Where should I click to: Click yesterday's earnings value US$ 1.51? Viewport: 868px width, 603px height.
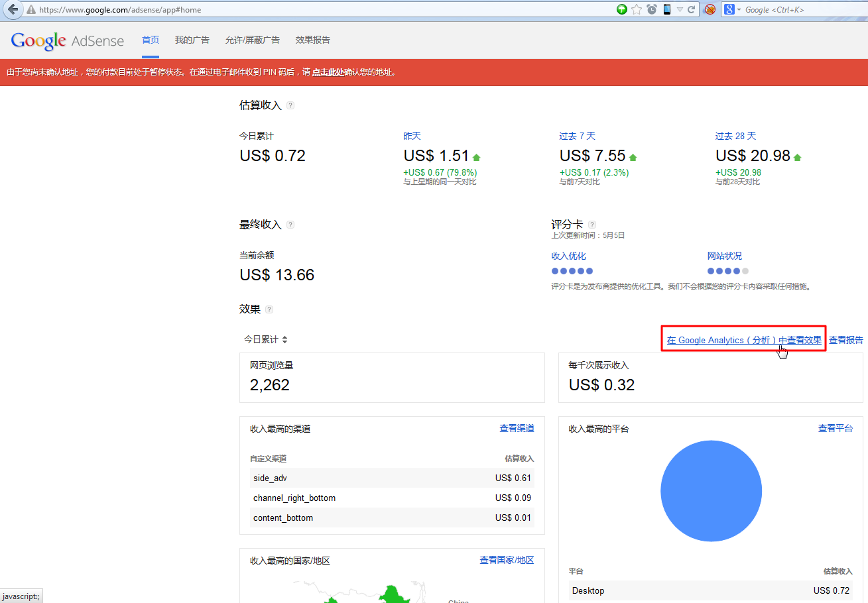436,156
